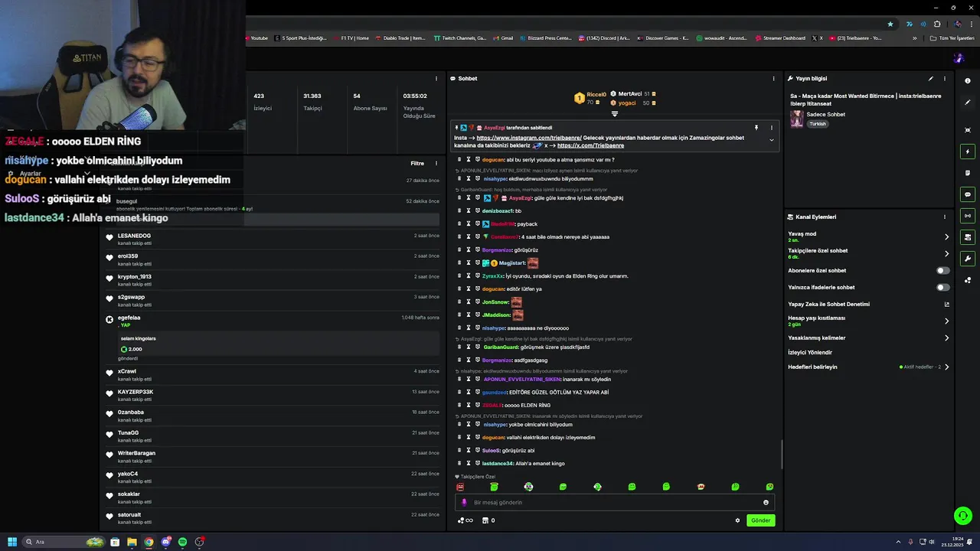The width and height of the screenshot is (980, 551).
Task: Open Gmail bookmark
Action: coord(503,38)
